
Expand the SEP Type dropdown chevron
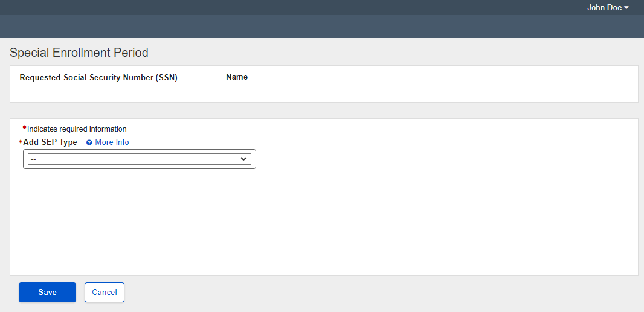[244, 159]
